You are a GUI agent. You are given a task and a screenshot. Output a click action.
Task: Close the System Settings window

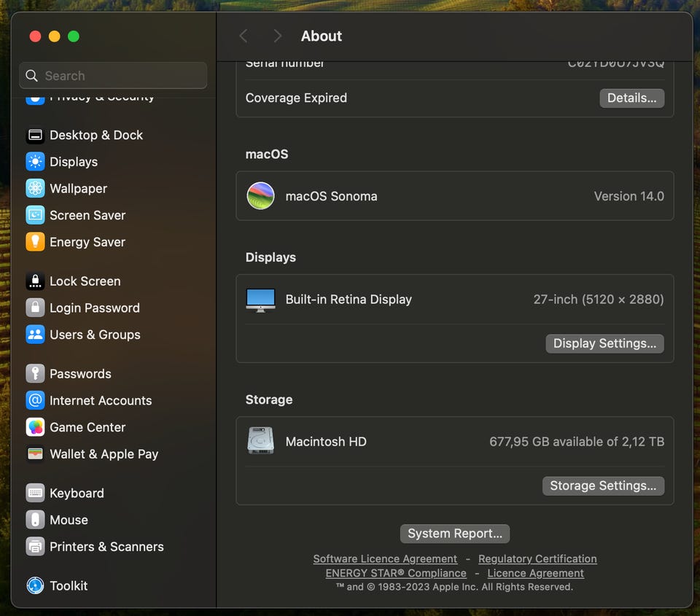tap(35, 36)
